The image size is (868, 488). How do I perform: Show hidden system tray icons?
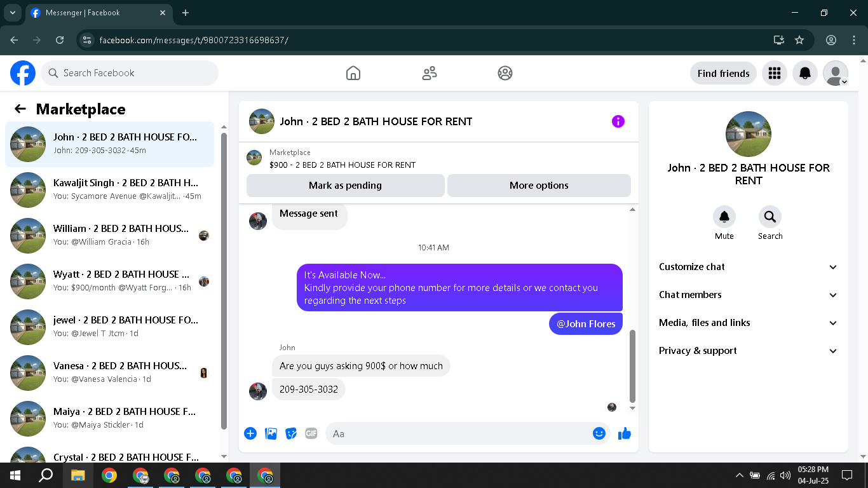coord(739,475)
